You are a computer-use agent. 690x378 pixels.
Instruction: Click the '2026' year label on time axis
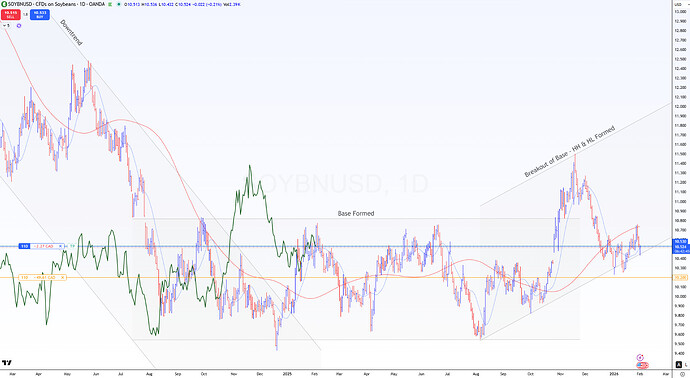[x=614, y=374]
